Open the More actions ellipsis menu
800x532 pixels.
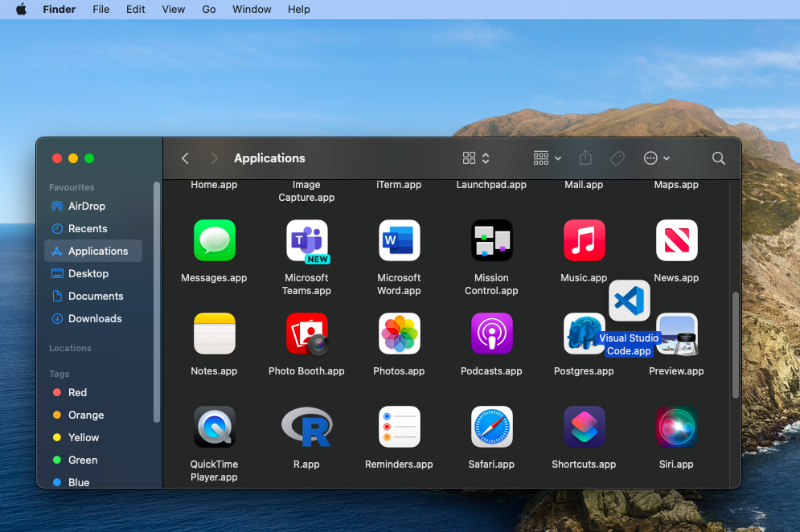pos(656,158)
